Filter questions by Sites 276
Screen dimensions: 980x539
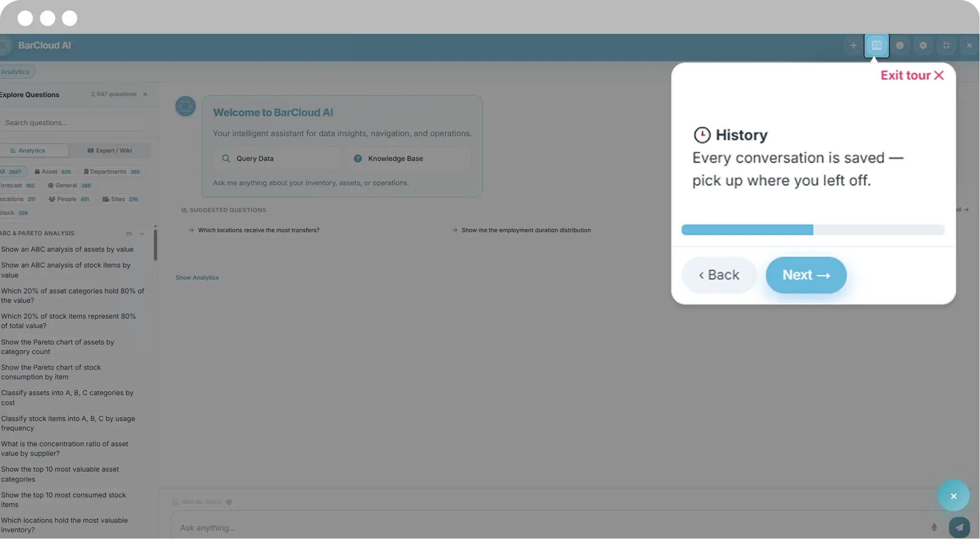coord(120,199)
